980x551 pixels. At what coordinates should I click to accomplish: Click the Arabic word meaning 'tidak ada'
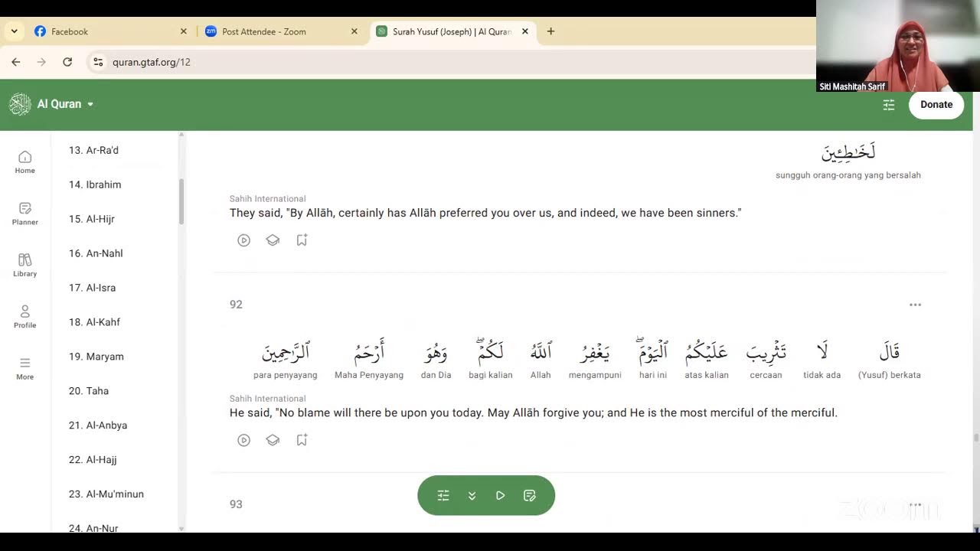click(x=822, y=351)
